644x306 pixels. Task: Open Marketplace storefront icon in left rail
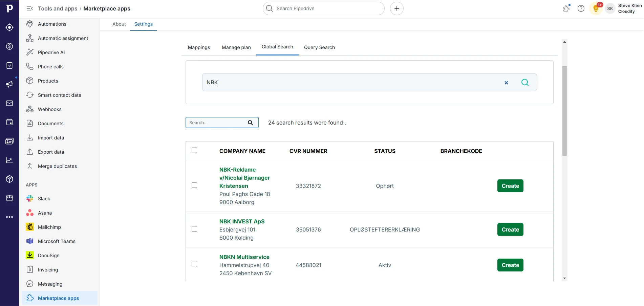tap(9, 198)
